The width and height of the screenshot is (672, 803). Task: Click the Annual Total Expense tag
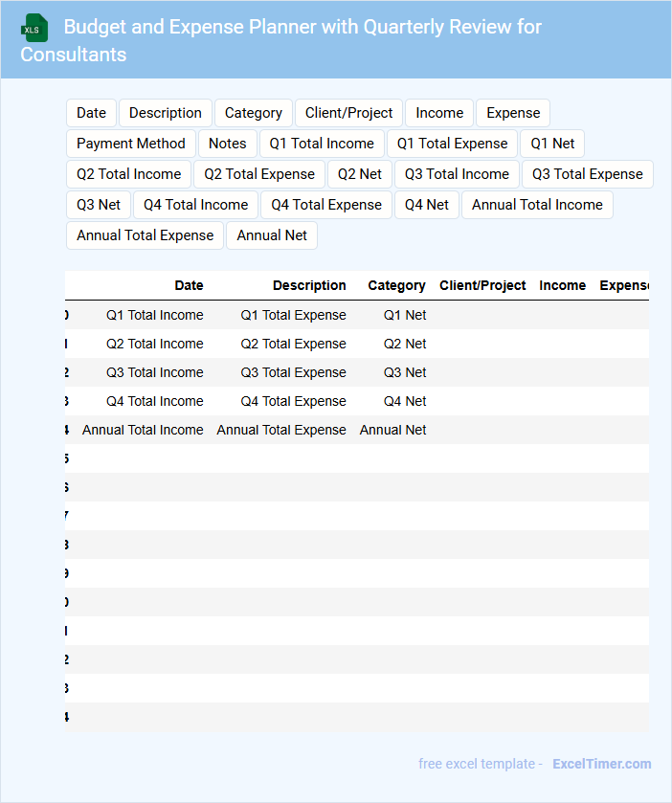point(145,235)
